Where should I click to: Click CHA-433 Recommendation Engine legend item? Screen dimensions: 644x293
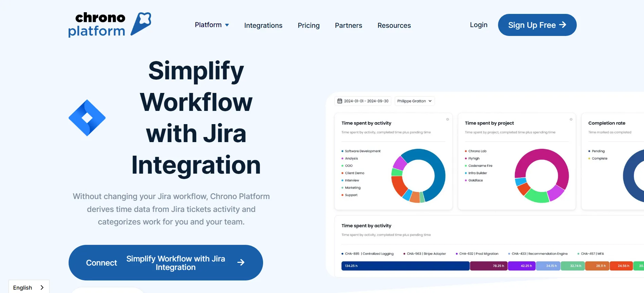[x=538, y=254]
